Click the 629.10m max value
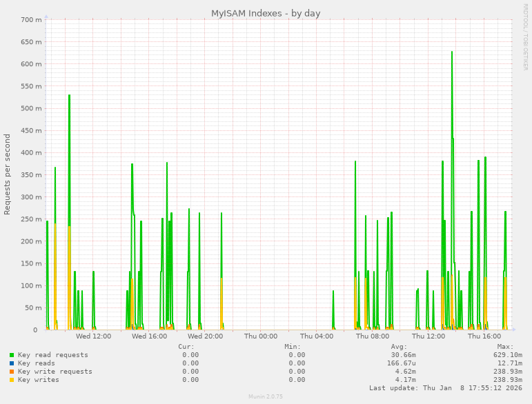Image resolution: width=532 pixels, height=404 pixels. click(508, 355)
